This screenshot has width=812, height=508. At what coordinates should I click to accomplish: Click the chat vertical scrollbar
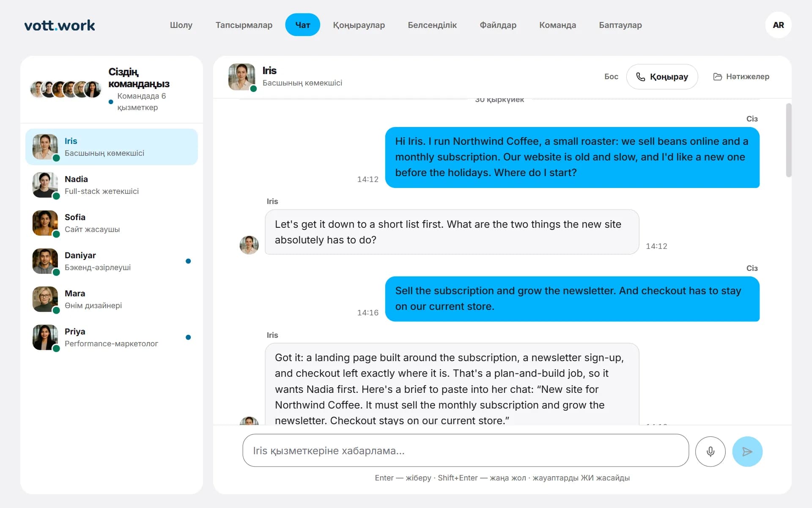(x=789, y=140)
